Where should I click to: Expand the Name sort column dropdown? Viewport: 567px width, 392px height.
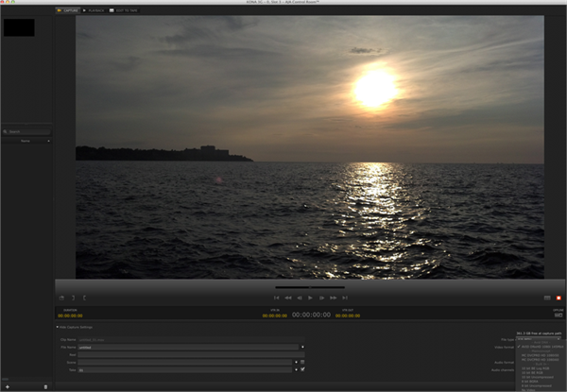click(47, 141)
